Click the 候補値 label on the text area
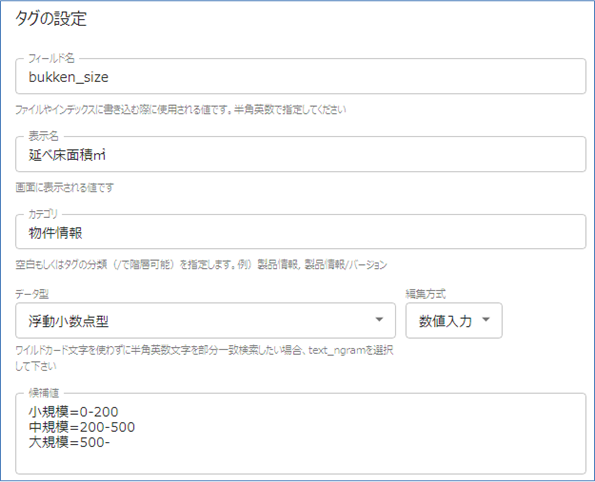The height and width of the screenshot is (482, 595). (x=44, y=393)
